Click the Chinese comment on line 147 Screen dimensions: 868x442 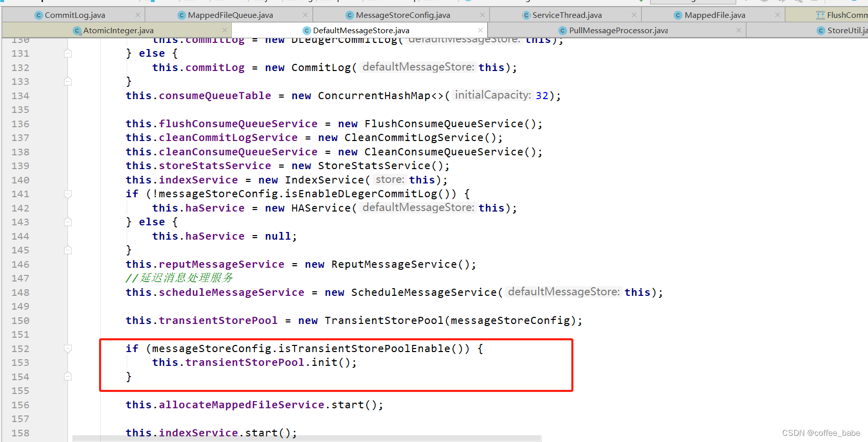pyautogui.click(x=179, y=278)
